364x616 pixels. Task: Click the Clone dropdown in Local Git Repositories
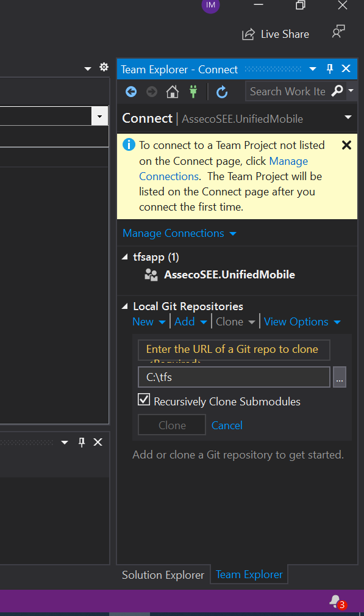(235, 322)
